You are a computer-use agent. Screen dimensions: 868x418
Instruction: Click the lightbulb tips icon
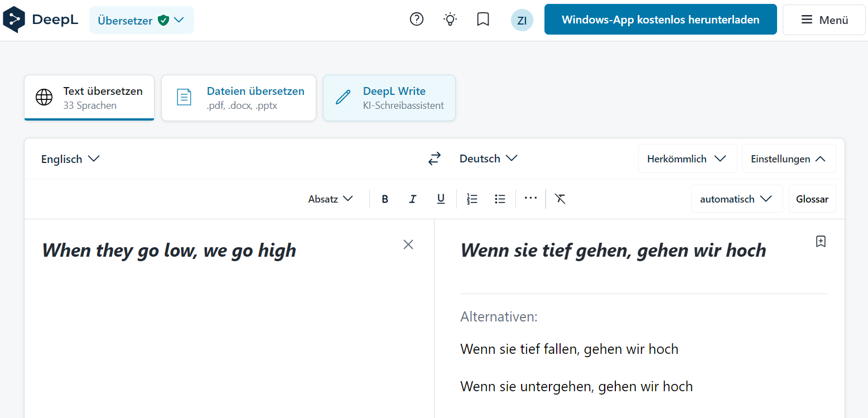pos(450,20)
